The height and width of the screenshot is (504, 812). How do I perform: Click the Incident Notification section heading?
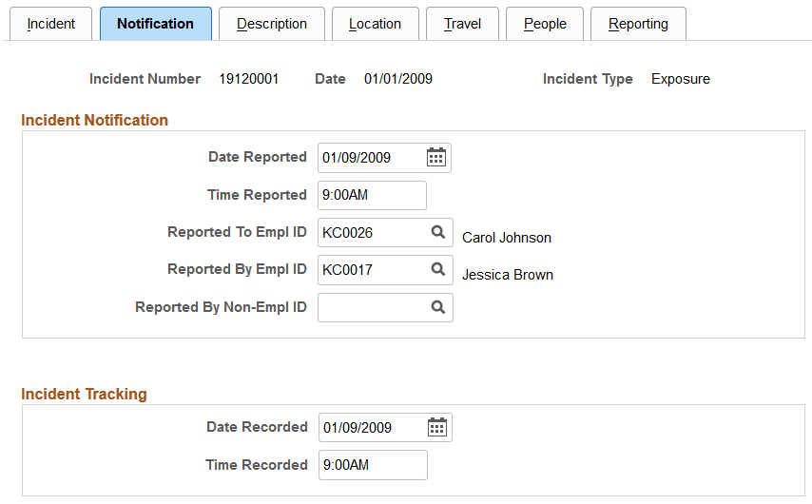(x=94, y=120)
